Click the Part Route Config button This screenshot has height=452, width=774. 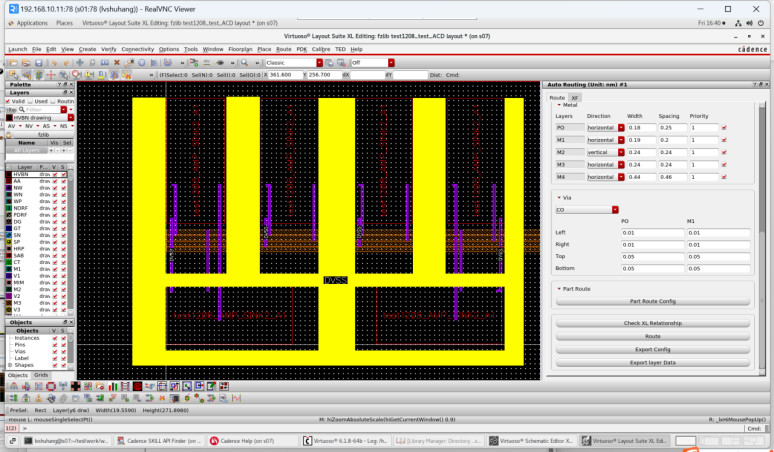[653, 301]
